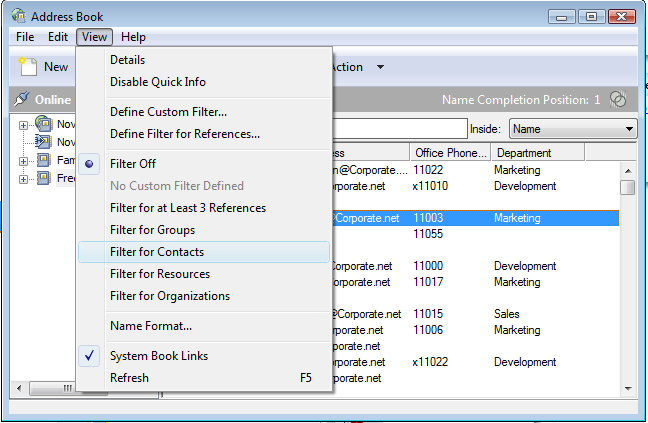
Task: Open the File menu
Action: [x=25, y=37]
